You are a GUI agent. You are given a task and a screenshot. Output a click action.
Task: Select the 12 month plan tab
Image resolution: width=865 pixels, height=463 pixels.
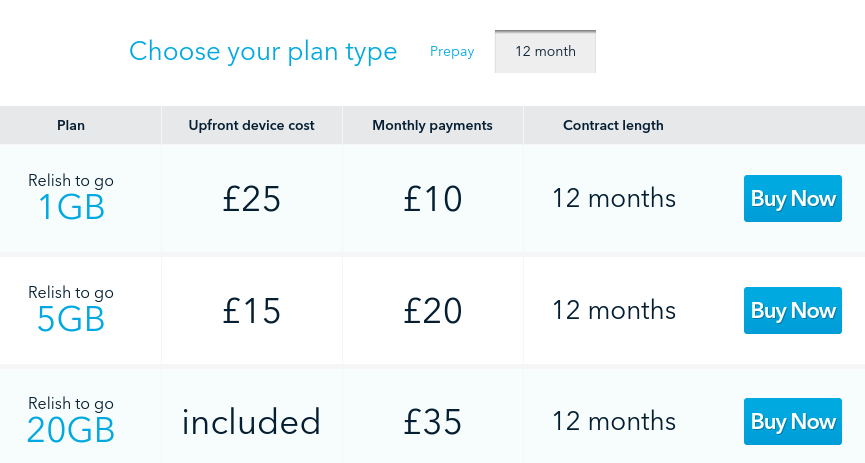[545, 51]
